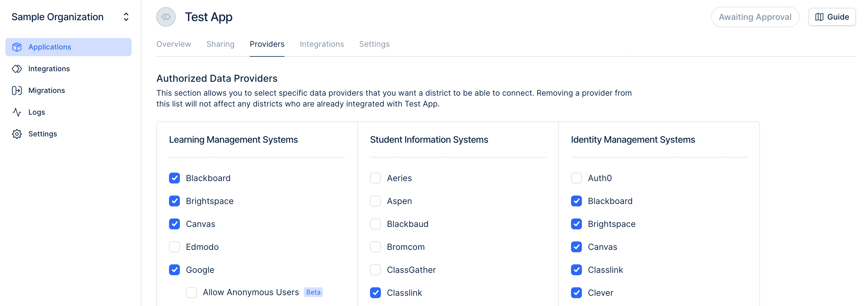Image resolution: width=868 pixels, height=306 pixels.
Task: Select the Providers tab
Action: point(267,44)
